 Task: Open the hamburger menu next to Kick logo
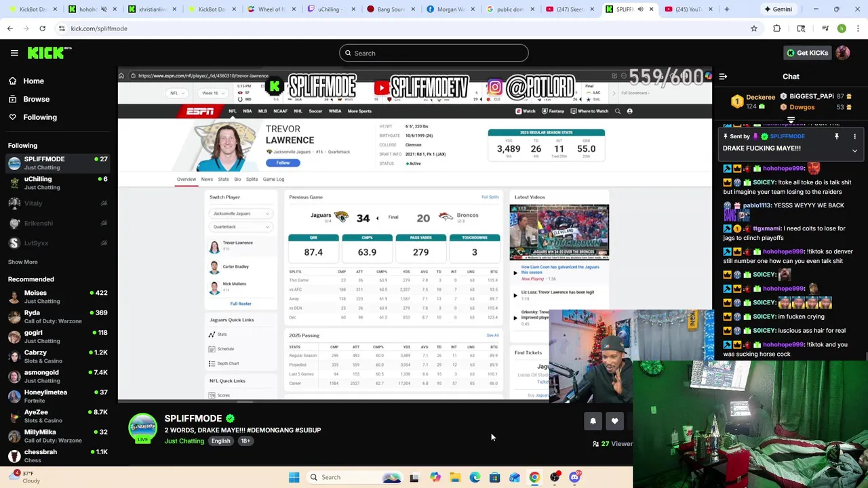point(14,53)
